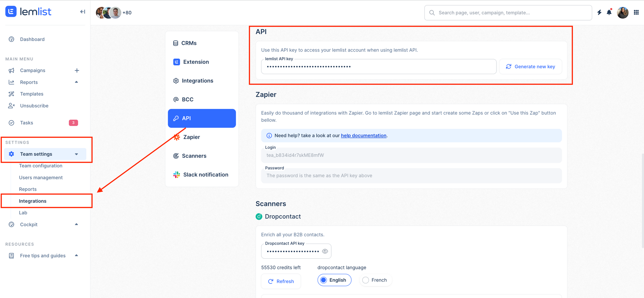This screenshot has height=298, width=644.
Task: Click the Templates menu label
Action: click(32, 94)
